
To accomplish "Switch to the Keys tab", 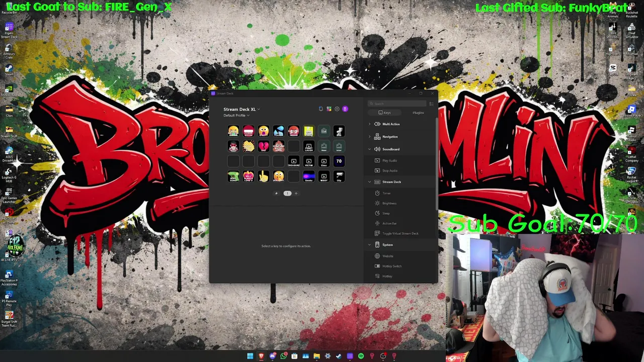I will tap(384, 113).
